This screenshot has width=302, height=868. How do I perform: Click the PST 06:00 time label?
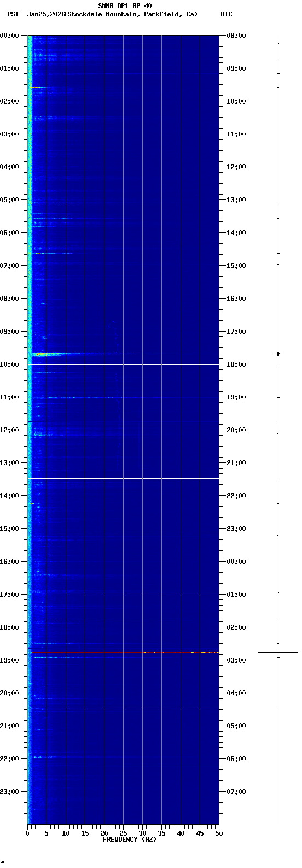click(10, 233)
